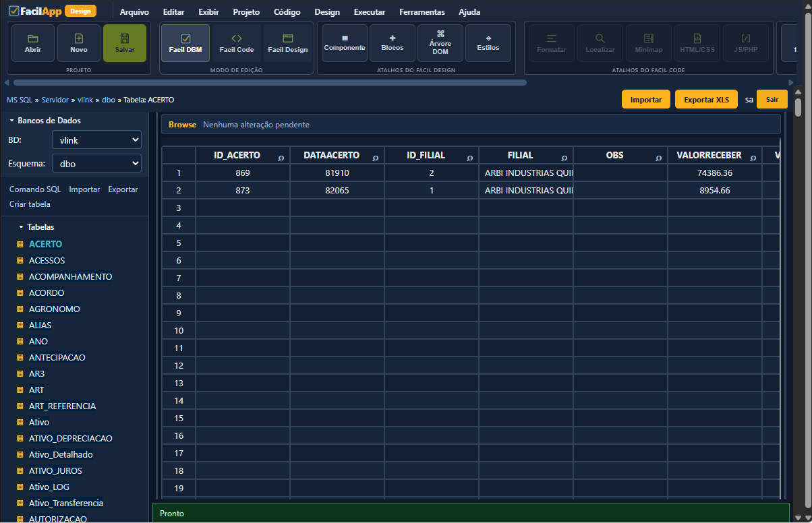Open the Comando SQL link

point(35,189)
